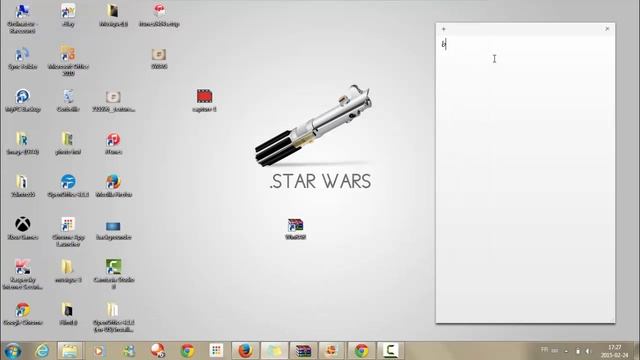Image resolution: width=640 pixels, height=360 pixels.
Task: Open Chrome App Launcher grid on taskbar
Action: [x=216, y=351]
